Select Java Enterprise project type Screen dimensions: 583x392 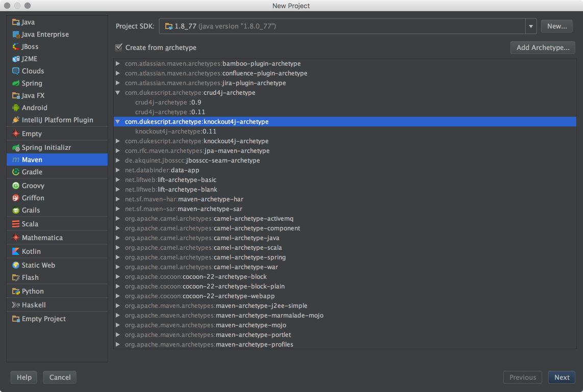(45, 35)
